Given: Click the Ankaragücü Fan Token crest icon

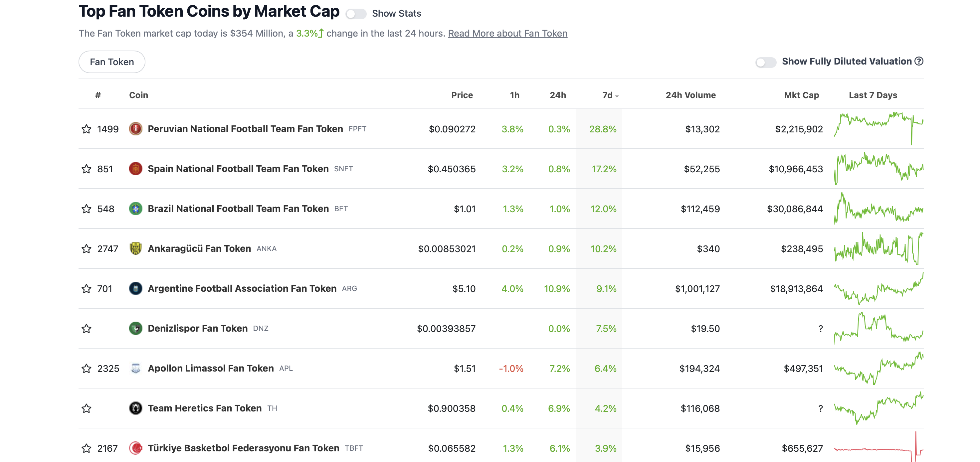Looking at the screenshot, I should 135,248.
